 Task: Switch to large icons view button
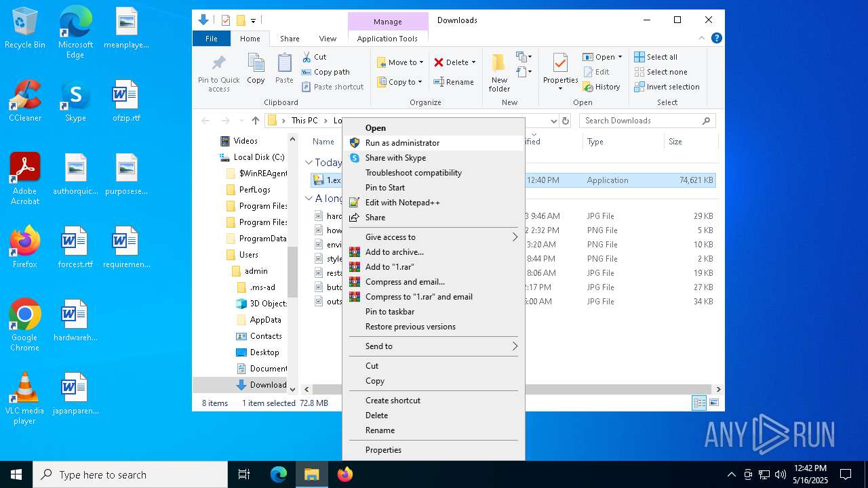713,403
